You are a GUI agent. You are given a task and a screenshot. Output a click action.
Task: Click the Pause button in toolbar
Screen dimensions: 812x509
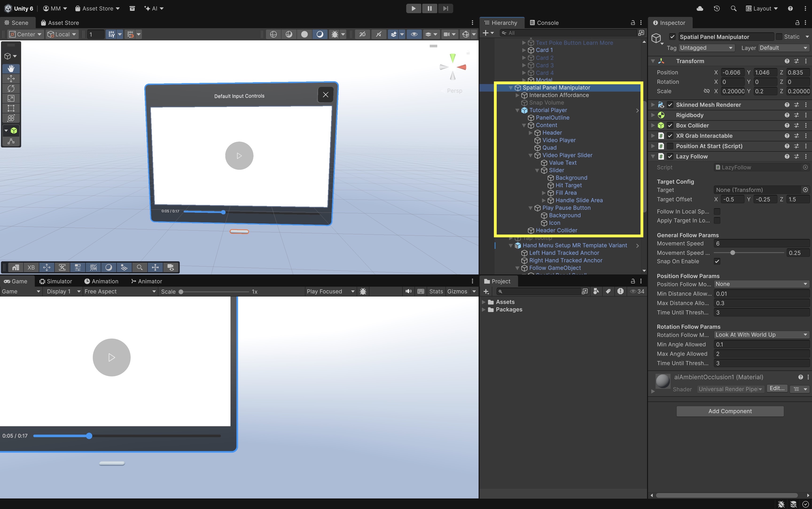click(429, 8)
